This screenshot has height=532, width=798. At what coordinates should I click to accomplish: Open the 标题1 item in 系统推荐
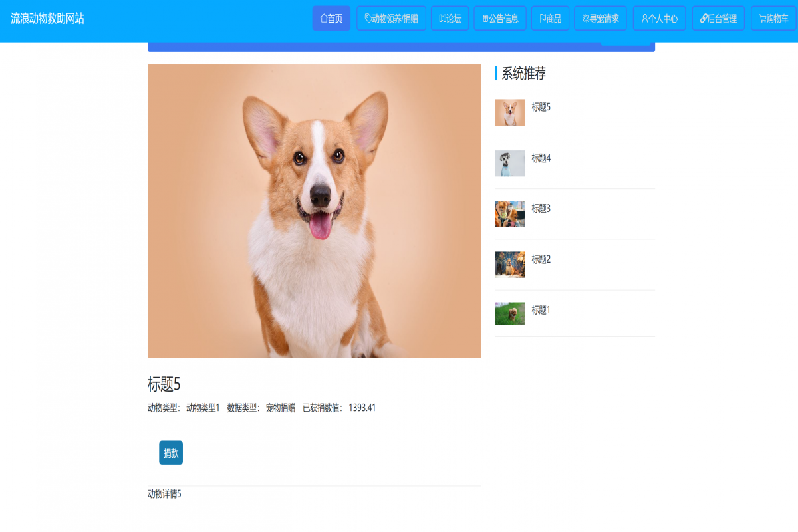tap(540, 310)
